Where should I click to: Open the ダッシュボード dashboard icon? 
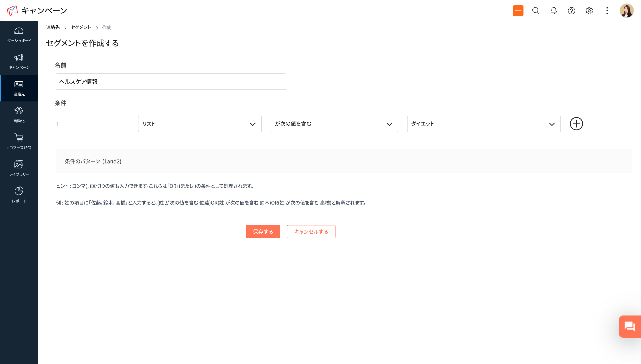coord(19,31)
